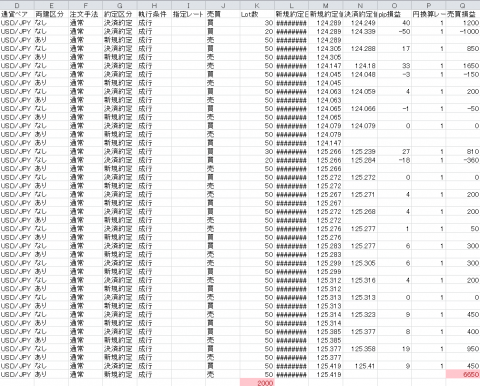Screen dimensions: 480x386
Task: Click the 売買 header cell in column J
Action: click(x=223, y=14)
